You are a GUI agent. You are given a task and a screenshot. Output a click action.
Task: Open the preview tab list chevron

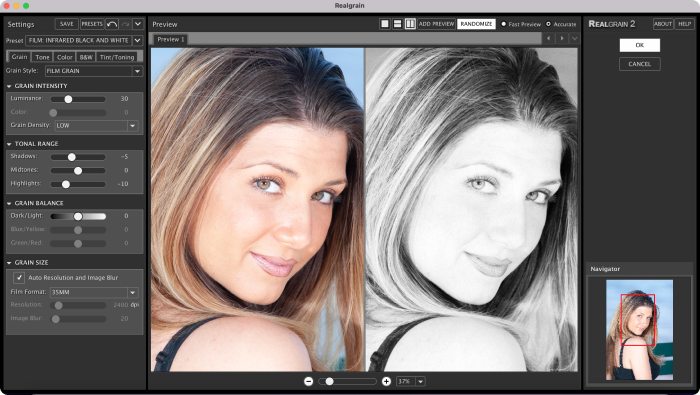click(x=575, y=38)
